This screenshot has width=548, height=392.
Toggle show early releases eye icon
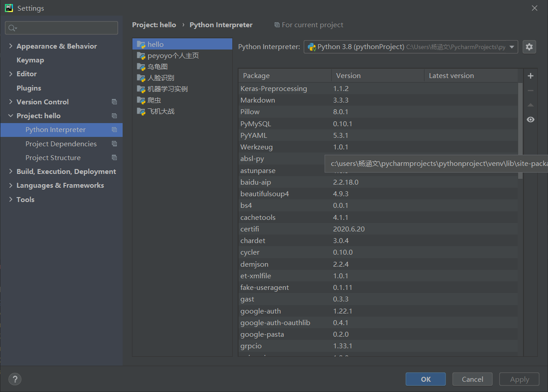(531, 120)
